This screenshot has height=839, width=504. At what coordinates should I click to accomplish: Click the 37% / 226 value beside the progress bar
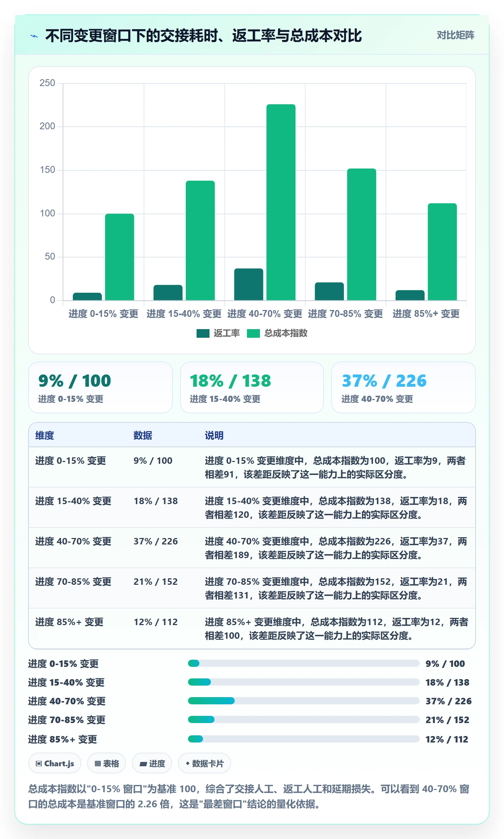tap(449, 701)
